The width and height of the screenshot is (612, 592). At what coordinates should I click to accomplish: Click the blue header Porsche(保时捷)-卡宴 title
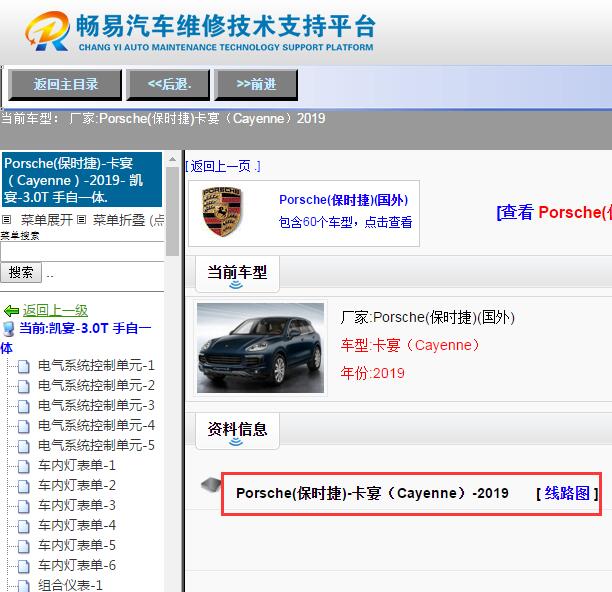82,180
